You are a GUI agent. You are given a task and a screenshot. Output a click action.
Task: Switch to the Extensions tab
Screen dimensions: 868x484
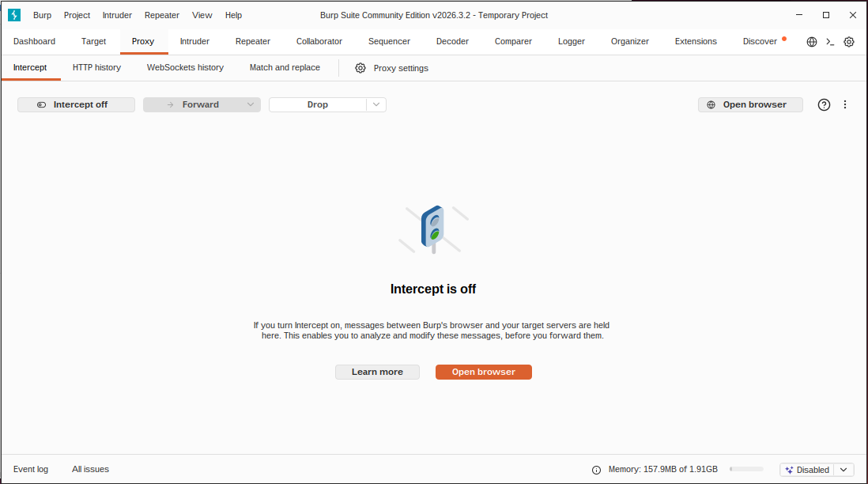coord(696,42)
